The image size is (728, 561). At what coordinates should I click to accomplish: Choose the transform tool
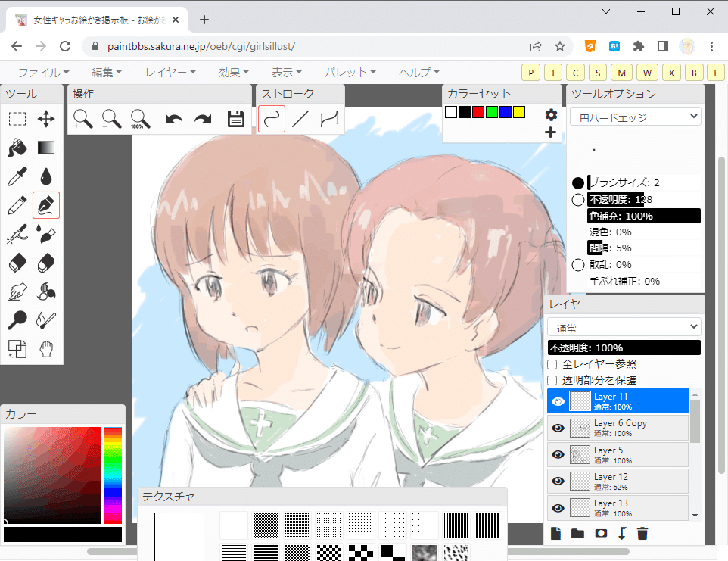(17, 349)
